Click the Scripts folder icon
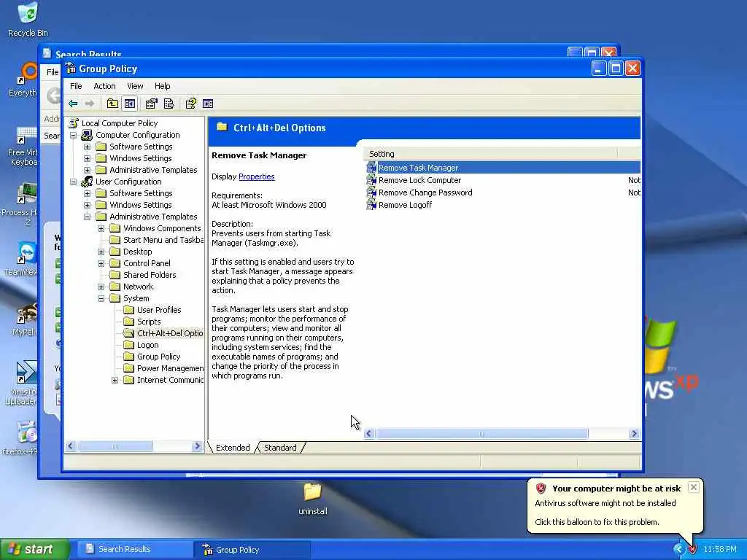Image resolution: width=747 pixels, height=560 pixels. 128,322
